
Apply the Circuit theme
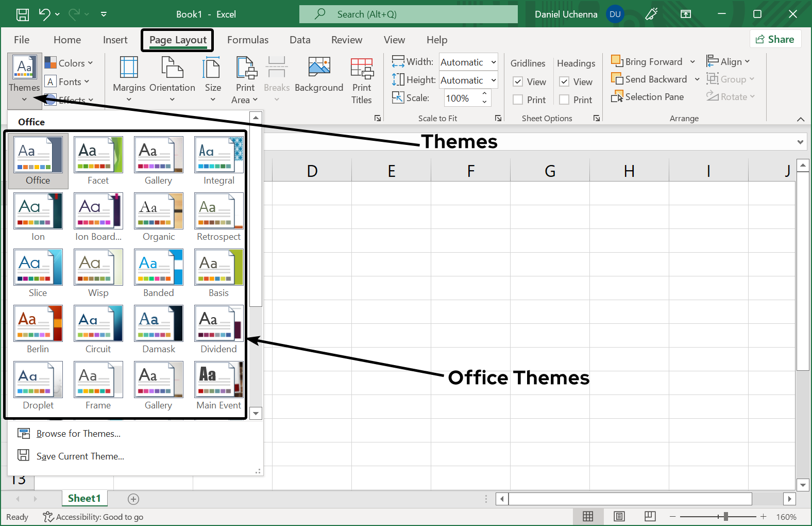tap(98, 330)
